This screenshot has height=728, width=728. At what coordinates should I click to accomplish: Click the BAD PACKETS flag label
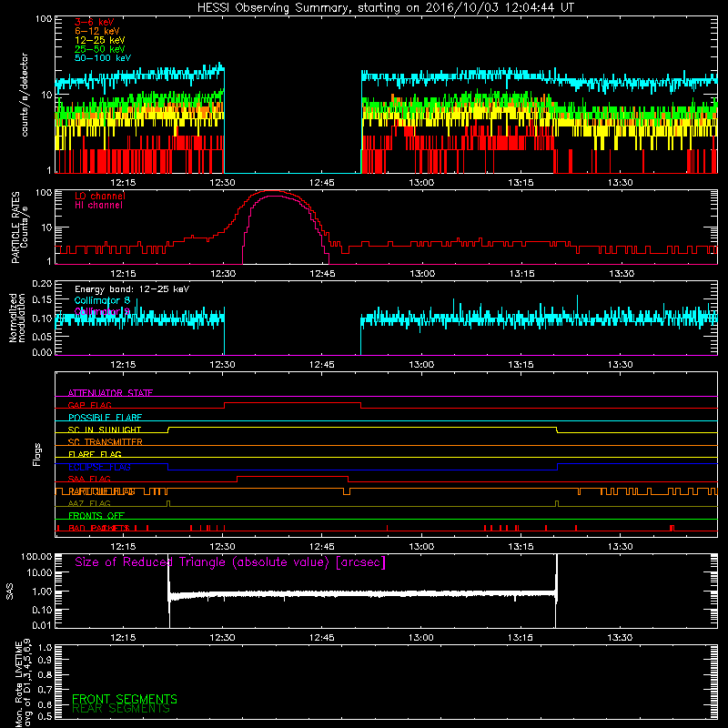[99, 528]
